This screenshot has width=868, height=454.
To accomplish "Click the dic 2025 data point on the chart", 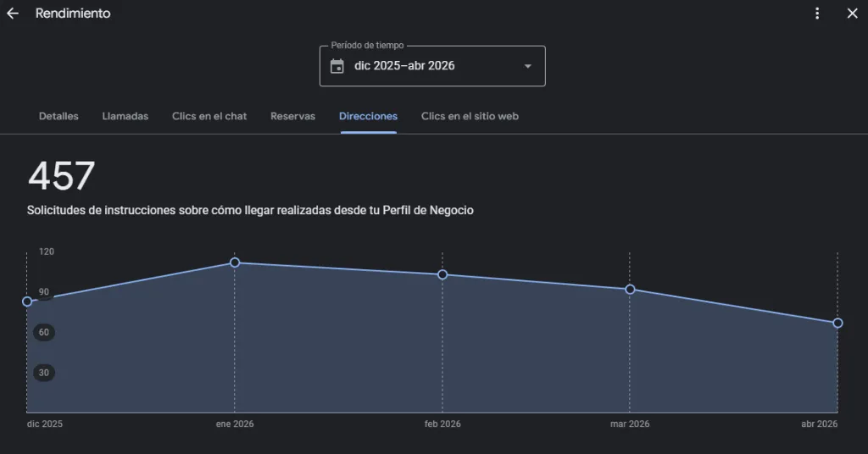I will coord(27,302).
